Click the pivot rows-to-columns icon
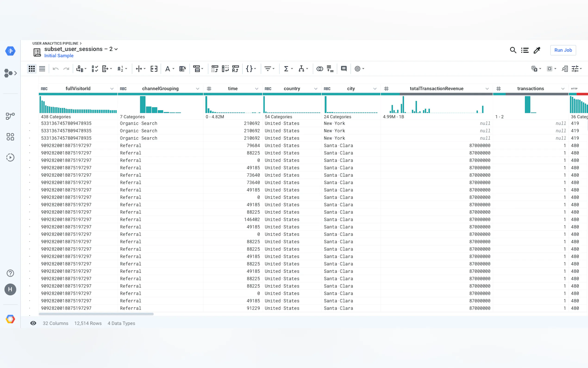 click(215, 69)
